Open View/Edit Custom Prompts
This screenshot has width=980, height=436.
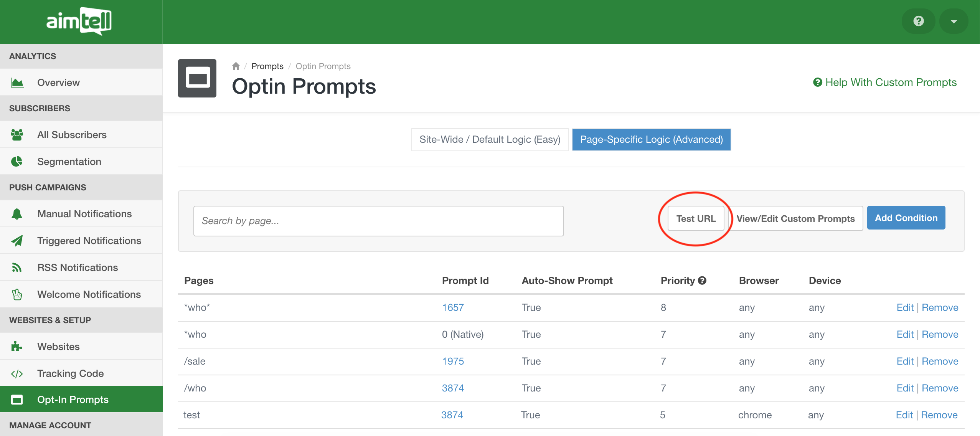(795, 218)
